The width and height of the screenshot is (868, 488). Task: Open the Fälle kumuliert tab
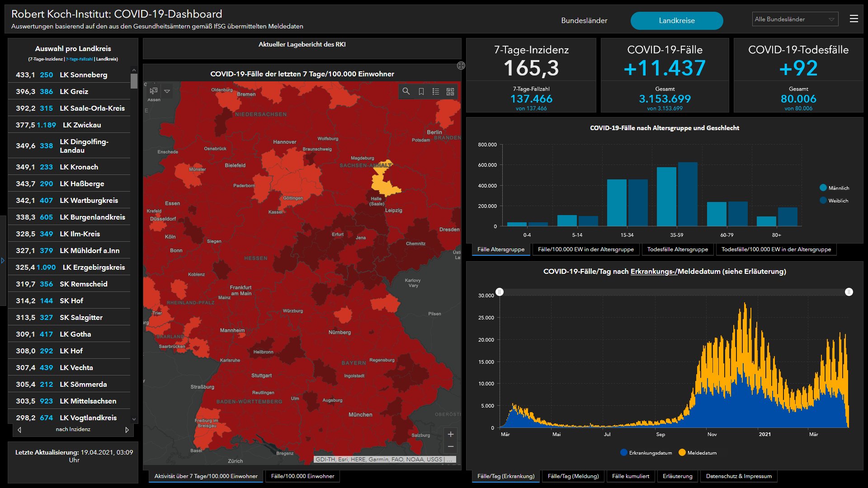(x=630, y=476)
